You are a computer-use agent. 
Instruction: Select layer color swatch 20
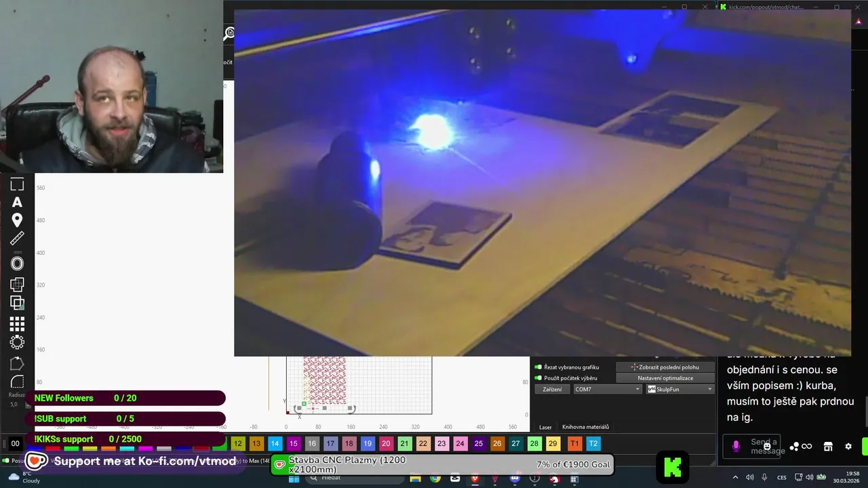click(386, 444)
